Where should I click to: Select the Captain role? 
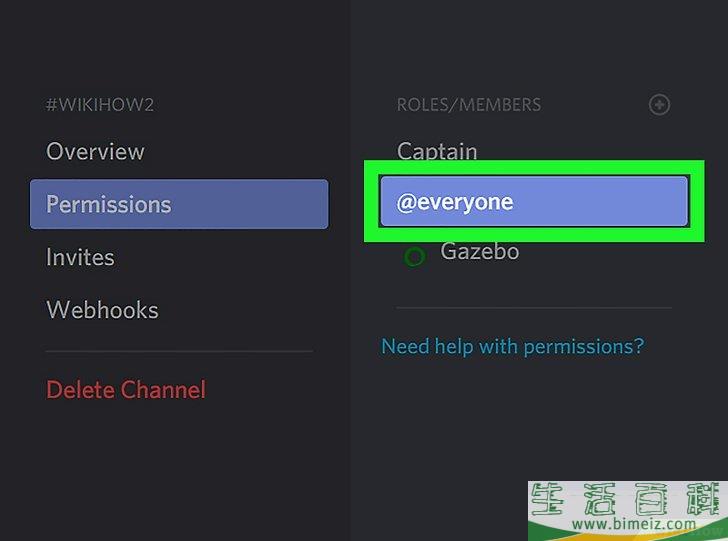pos(437,152)
